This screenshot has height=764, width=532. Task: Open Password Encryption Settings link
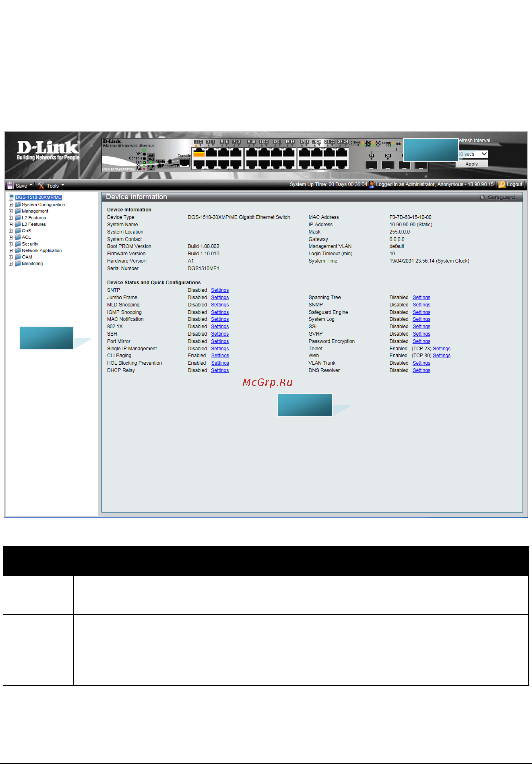[421, 341]
